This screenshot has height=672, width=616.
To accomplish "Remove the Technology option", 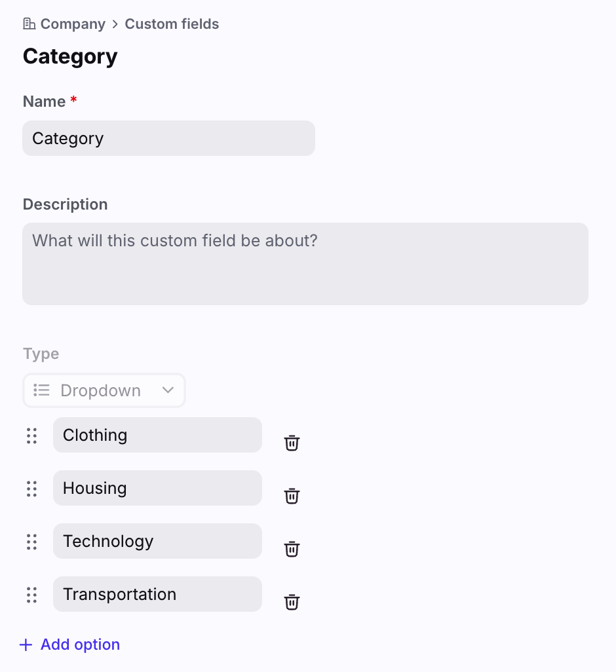I will click(292, 549).
